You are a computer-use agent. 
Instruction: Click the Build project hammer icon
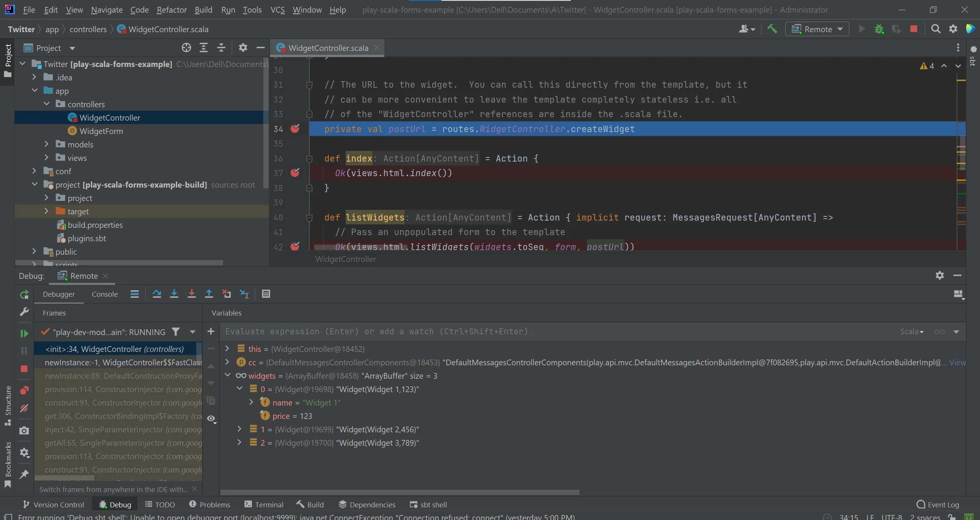tap(772, 29)
